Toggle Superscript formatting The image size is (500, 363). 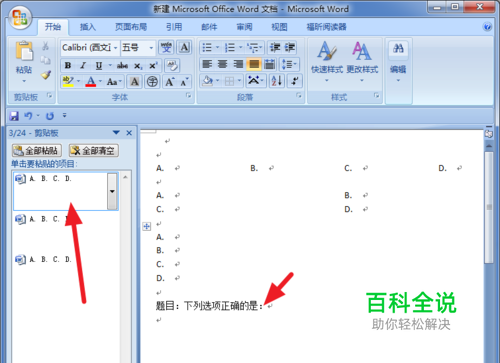coord(153,65)
